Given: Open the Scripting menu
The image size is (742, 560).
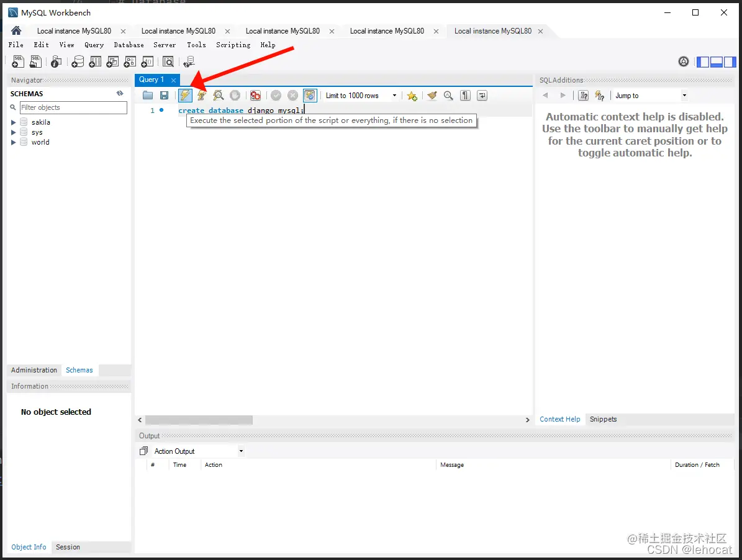Looking at the screenshot, I should [233, 45].
